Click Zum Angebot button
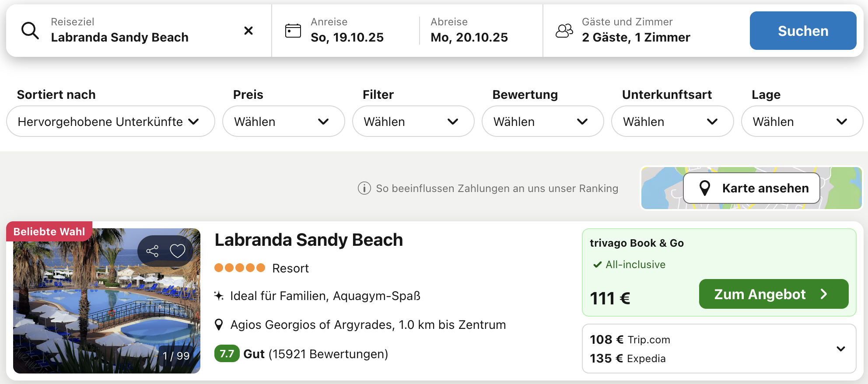 pos(773,294)
